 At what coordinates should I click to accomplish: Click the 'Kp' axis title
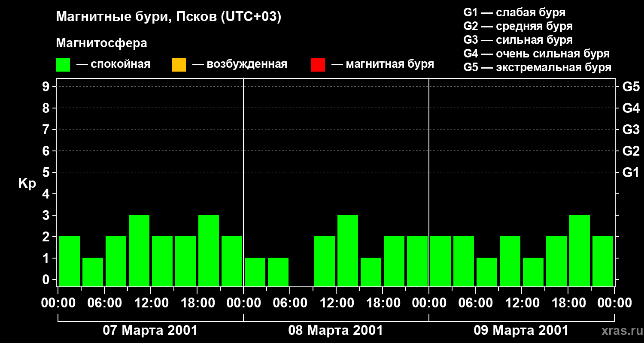click(x=27, y=184)
